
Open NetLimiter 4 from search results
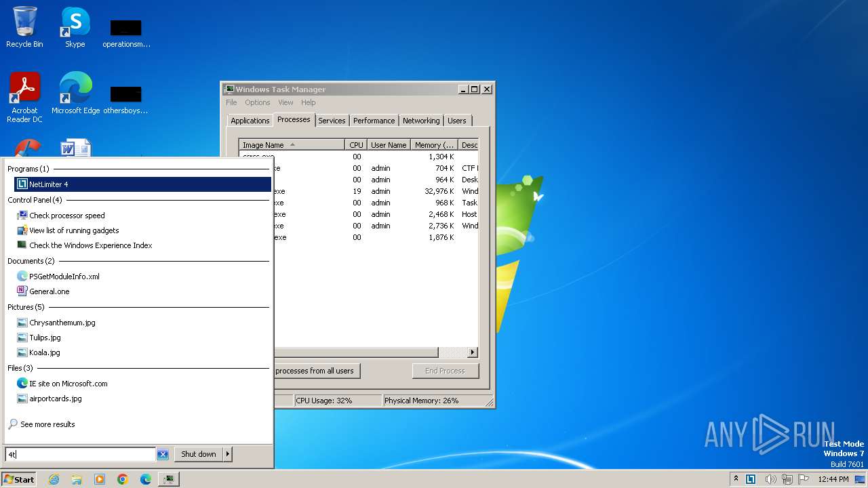(x=142, y=184)
